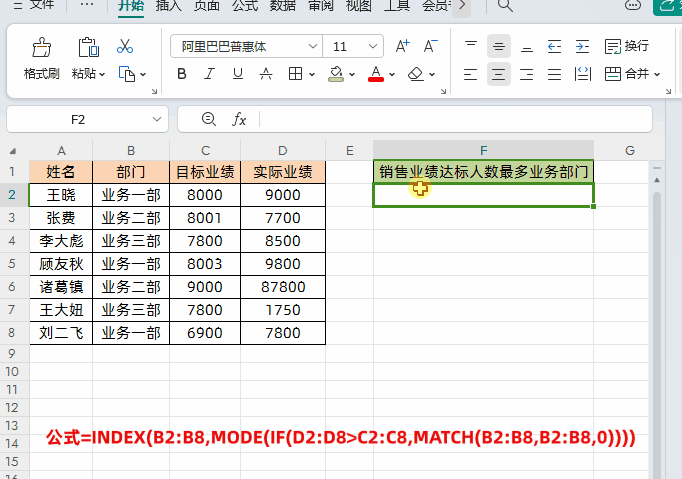Open font group dialog launcher
The height and width of the screenshot is (479, 682).
(x=443, y=91)
